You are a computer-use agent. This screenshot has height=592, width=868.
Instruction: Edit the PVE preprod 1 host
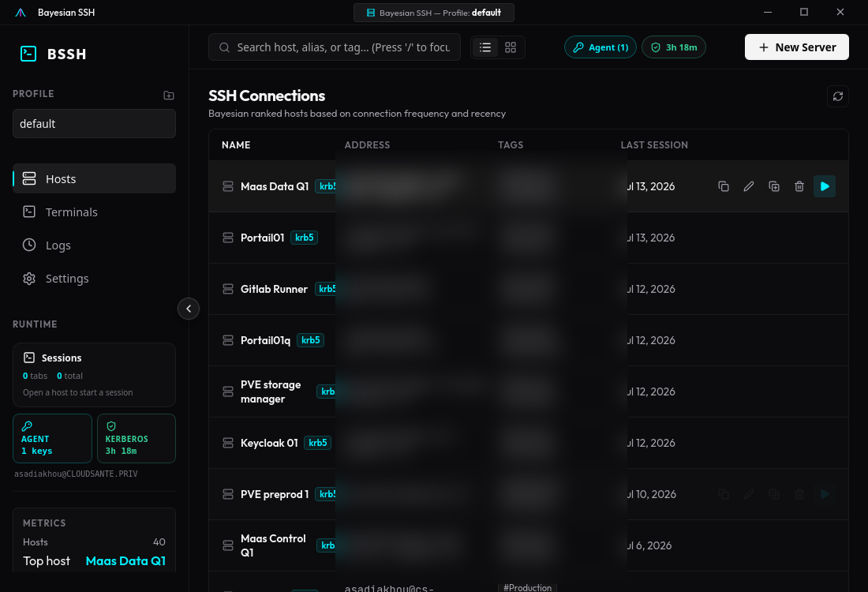pos(748,494)
